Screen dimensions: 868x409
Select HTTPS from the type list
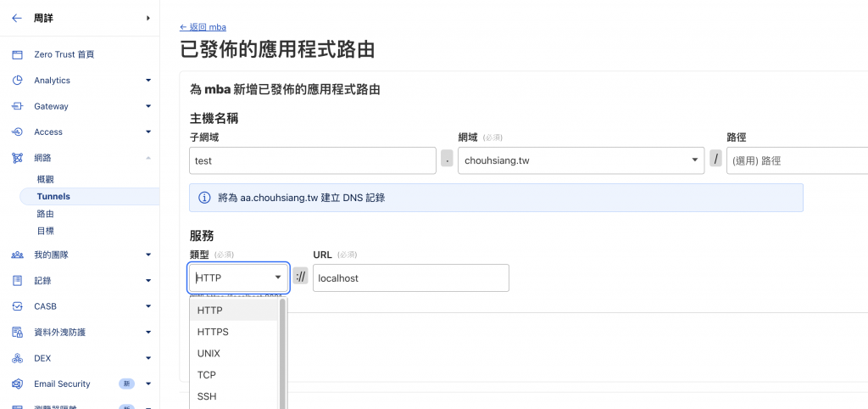[x=233, y=332]
